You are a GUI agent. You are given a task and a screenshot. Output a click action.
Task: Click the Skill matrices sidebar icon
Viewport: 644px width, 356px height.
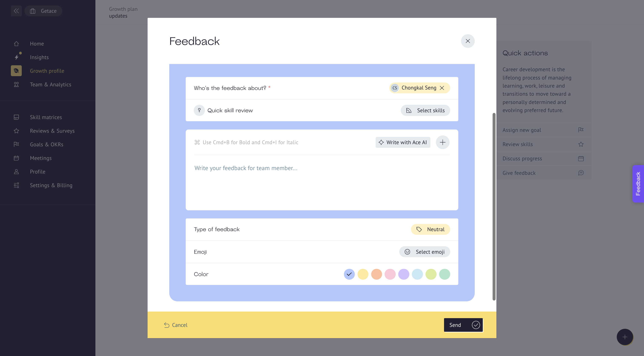click(x=16, y=117)
